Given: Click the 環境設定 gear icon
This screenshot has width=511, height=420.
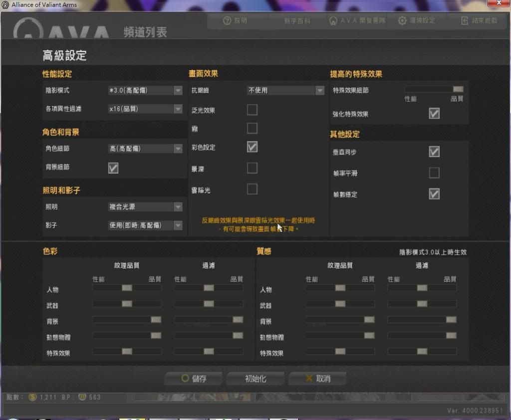Looking at the screenshot, I should pyautogui.click(x=402, y=21).
